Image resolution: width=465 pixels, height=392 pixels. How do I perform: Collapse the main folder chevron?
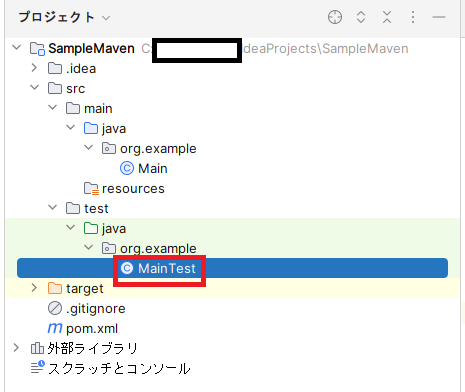(x=53, y=107)
